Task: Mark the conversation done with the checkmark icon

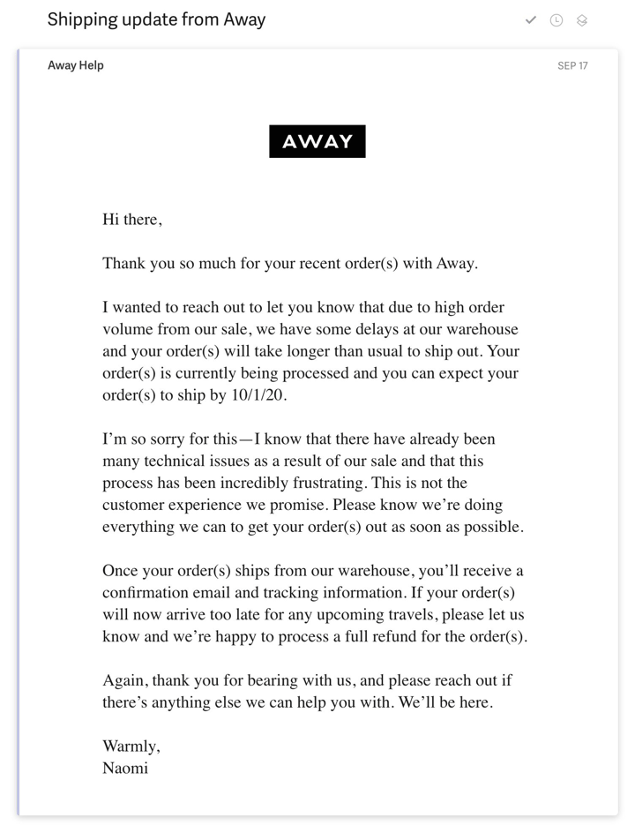Action: [x=531, y=19]
